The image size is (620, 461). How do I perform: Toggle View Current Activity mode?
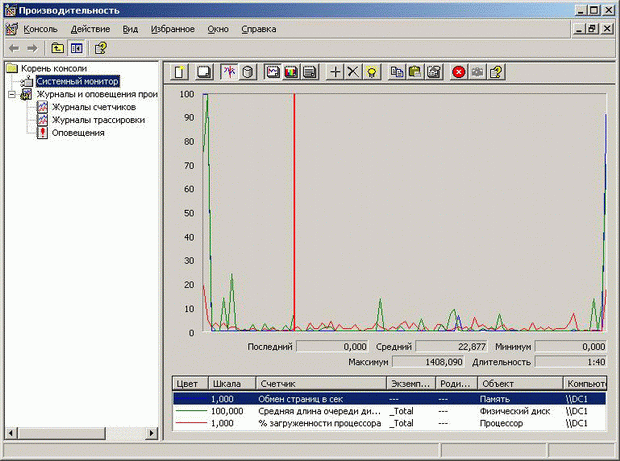point(228,71)
